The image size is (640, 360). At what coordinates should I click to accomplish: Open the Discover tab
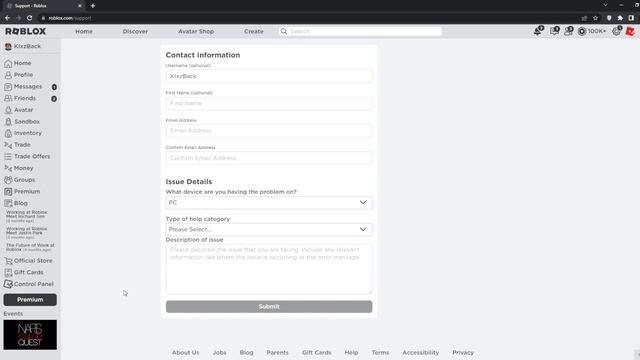[135, 31]
